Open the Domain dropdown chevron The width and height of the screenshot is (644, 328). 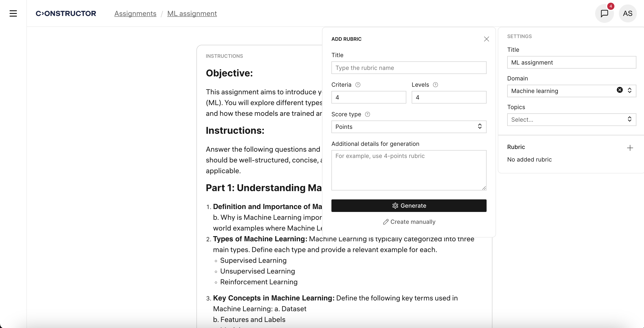pos(630,91)
